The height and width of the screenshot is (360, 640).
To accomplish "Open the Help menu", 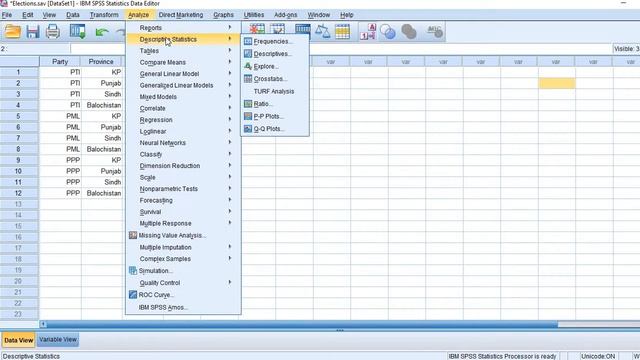I will point(347,15).
